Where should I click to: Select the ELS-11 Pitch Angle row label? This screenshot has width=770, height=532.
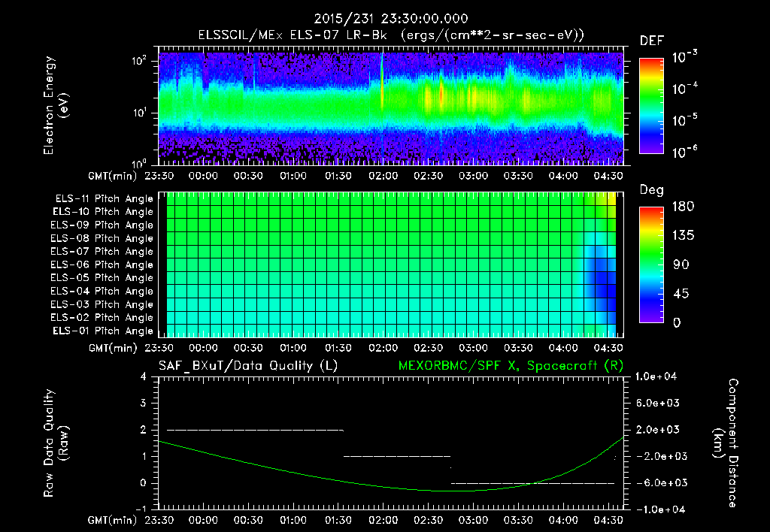click(x=104, y=199)
